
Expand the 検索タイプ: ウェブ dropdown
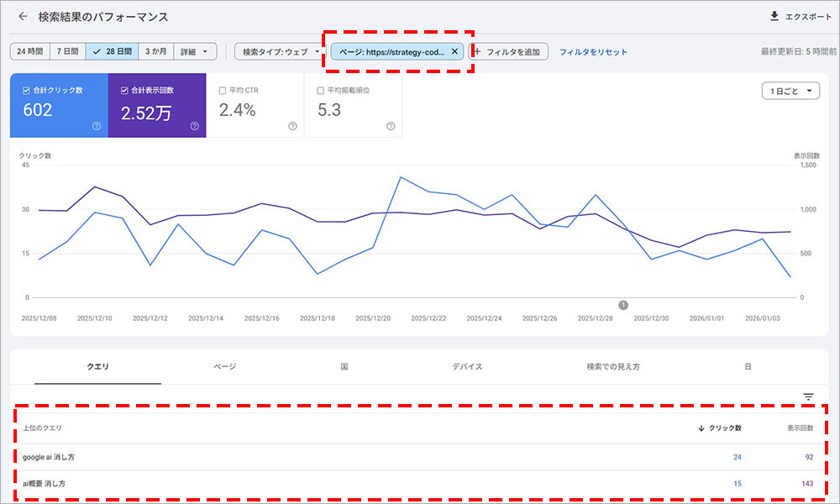[x=278, y=51]
